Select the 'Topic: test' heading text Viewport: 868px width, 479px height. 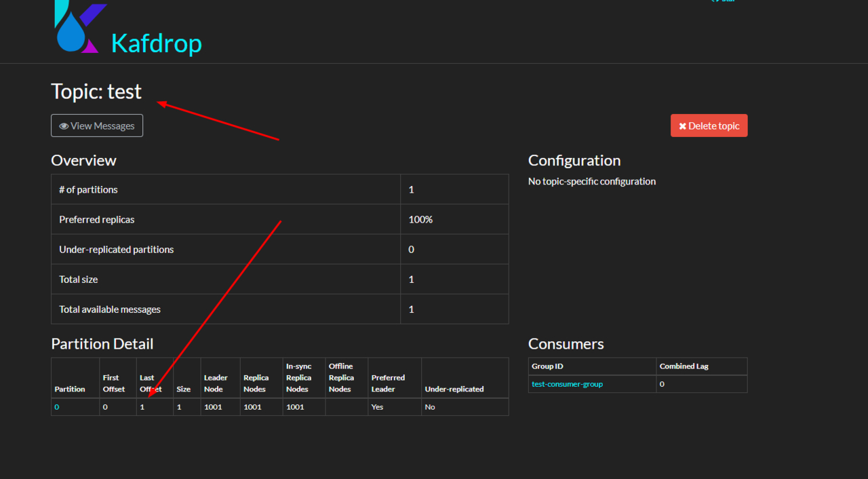click(x=96, y=92)
